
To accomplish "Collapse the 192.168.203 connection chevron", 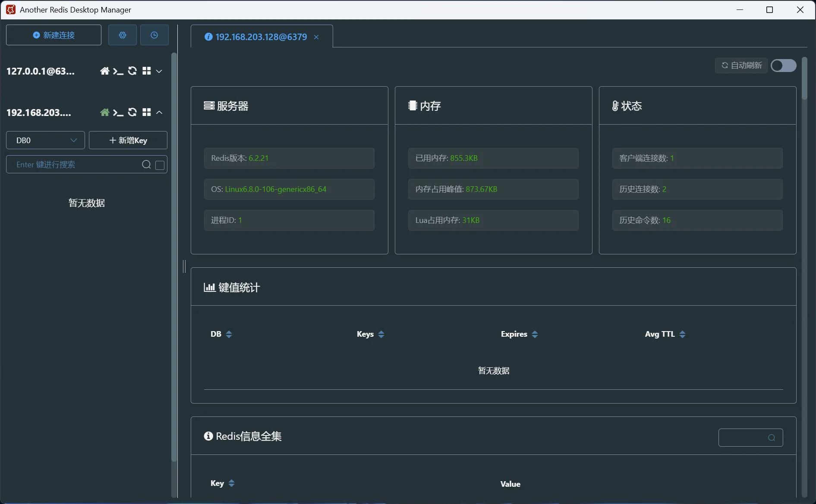I will coord(159,113).
